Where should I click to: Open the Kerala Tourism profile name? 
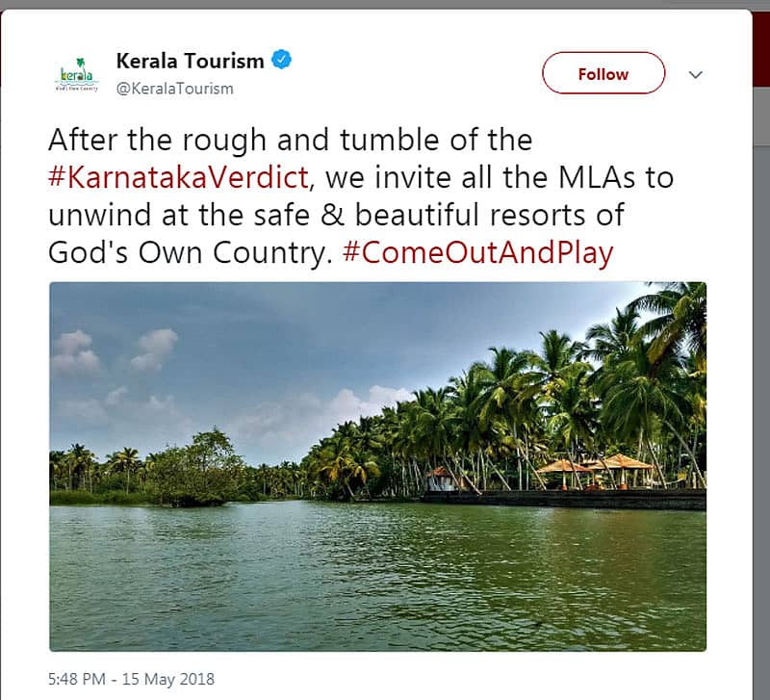pyautogui.click(x=190, y=61)
